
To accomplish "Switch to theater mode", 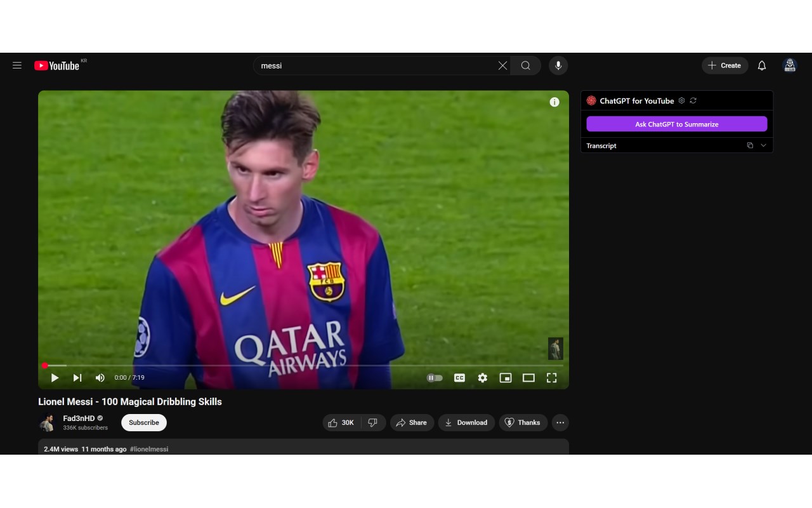I will (528, 378).
